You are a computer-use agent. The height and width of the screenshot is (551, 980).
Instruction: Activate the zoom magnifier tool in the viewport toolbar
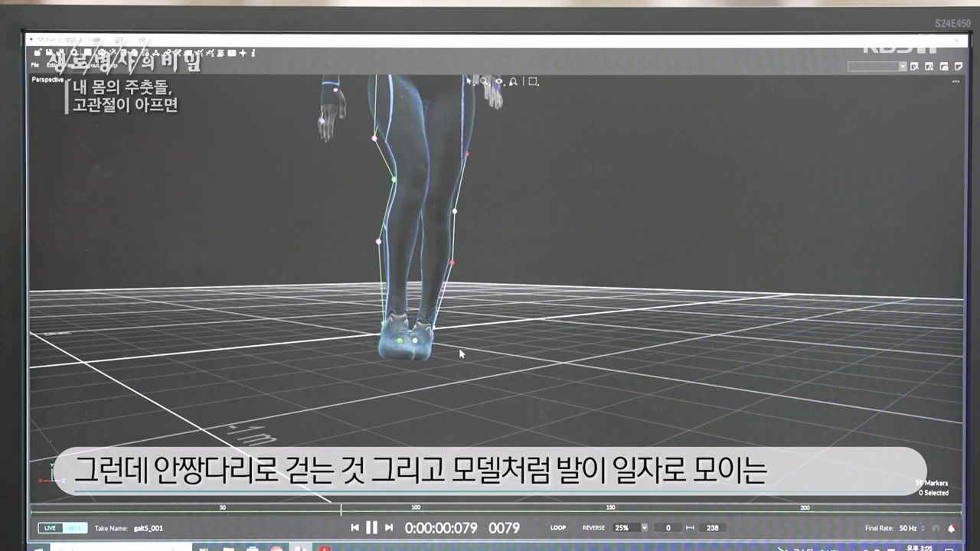pyautogui.click(x=484, y=81)
